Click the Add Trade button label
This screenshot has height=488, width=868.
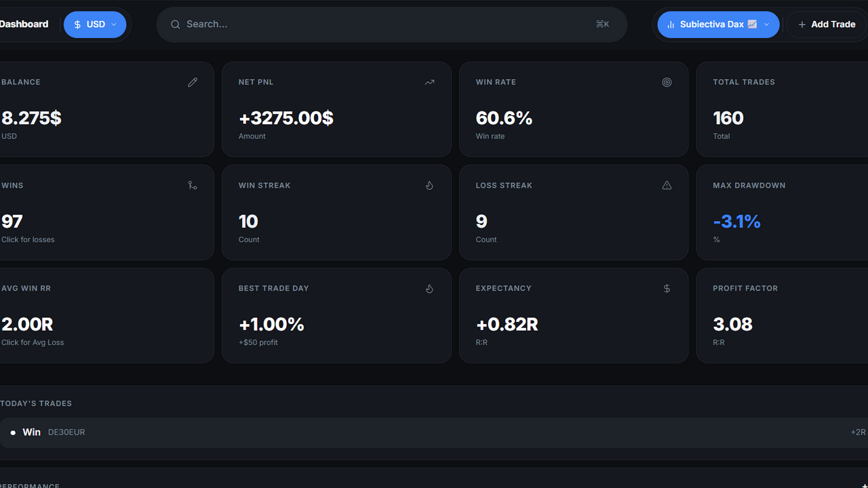(833, 24)
